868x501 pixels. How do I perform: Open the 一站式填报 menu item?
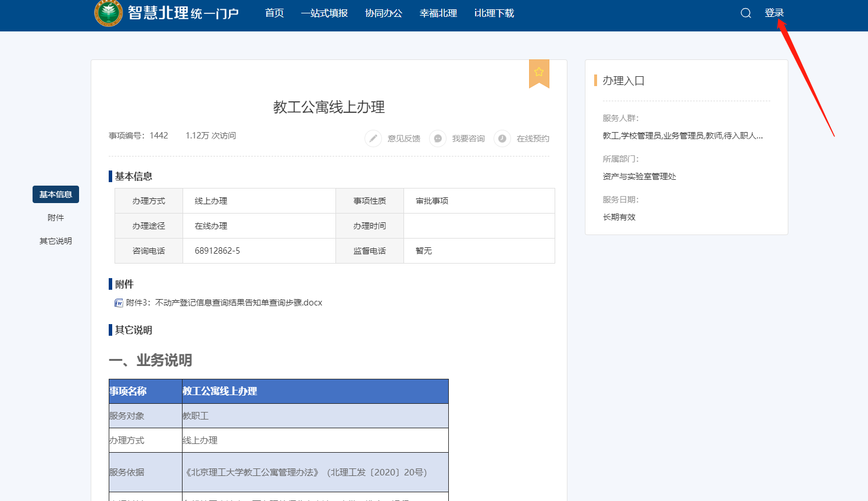(324, 13)
